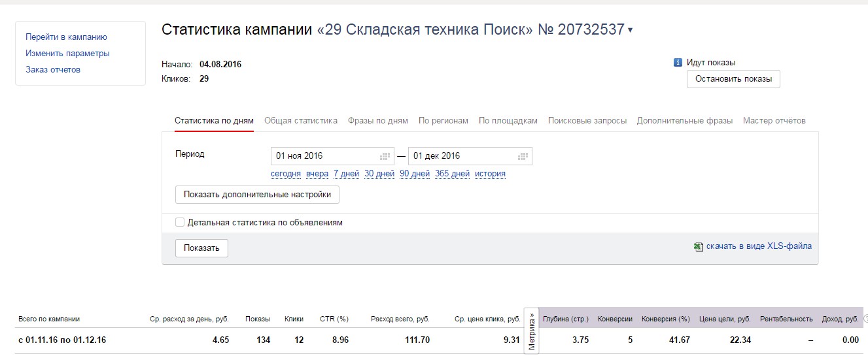Click the Рентабельность column header
This screenshot has width=868, height=356.
coord(786,319)
